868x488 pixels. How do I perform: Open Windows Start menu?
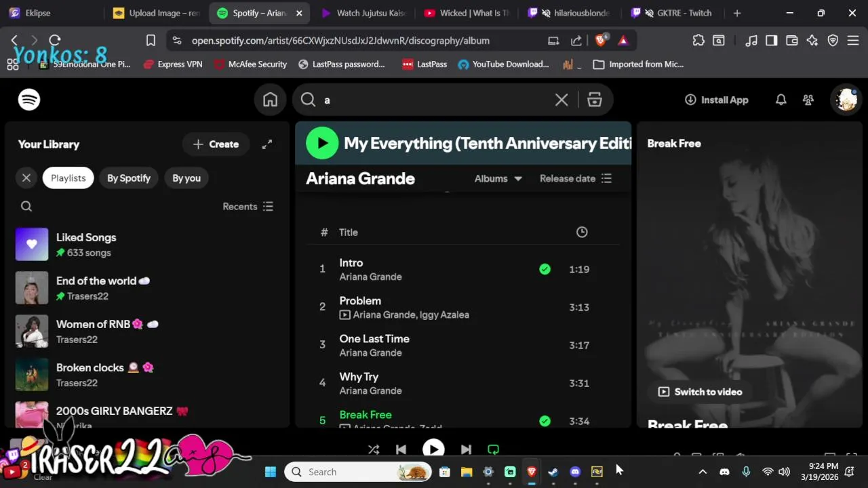271,472
